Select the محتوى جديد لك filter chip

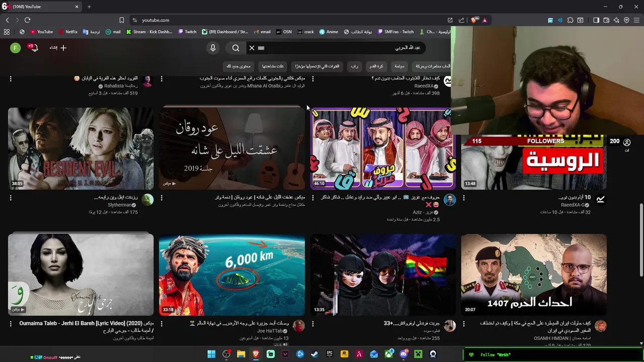tap(238, 66)
